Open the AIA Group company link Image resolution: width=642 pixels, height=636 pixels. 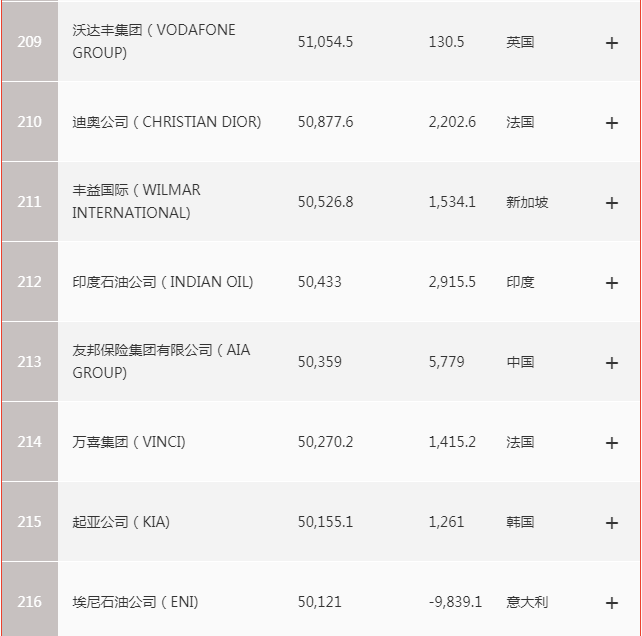coord(161,361)
